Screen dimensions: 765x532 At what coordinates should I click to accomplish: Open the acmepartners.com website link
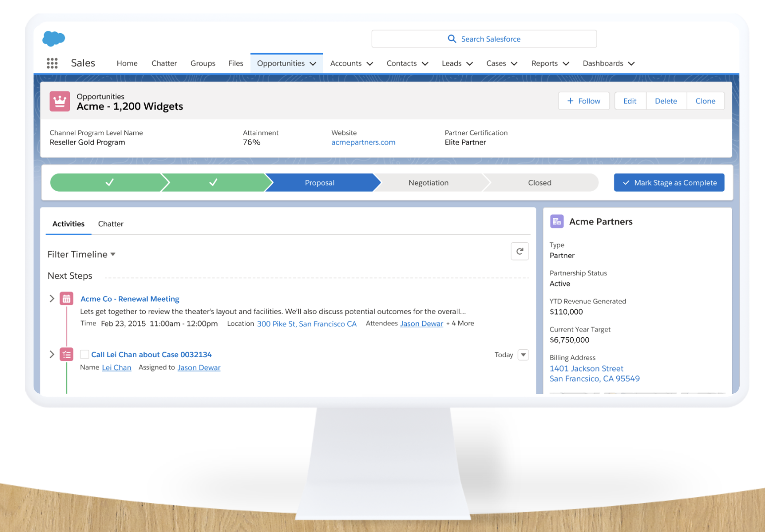coord(364,142)
